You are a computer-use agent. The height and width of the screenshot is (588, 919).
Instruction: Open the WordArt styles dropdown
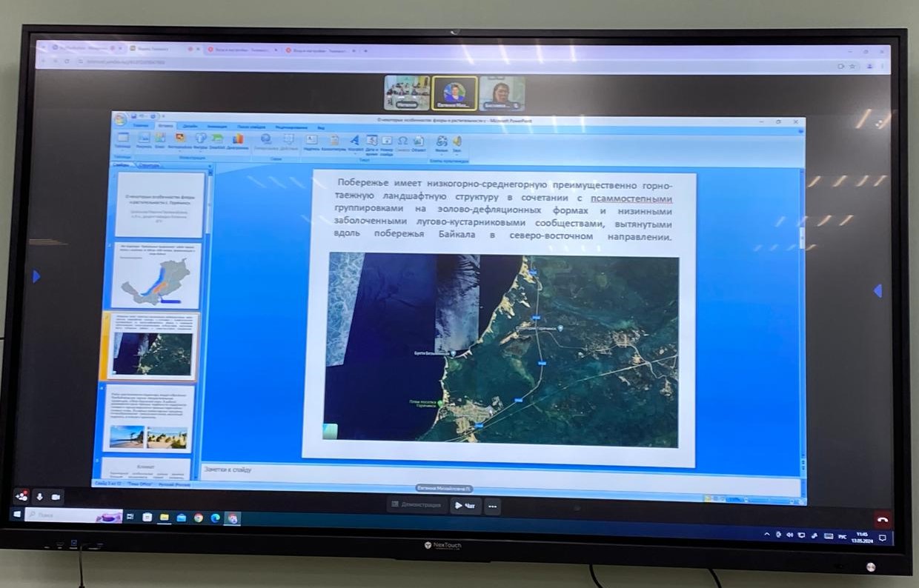[354, 142]
